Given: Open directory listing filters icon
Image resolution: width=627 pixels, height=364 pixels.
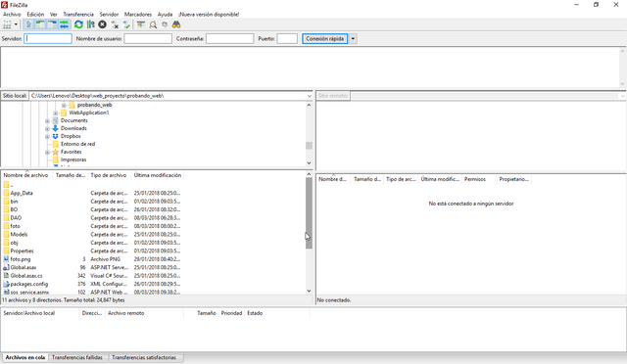Looking at the screenshot, I should 141,24.
